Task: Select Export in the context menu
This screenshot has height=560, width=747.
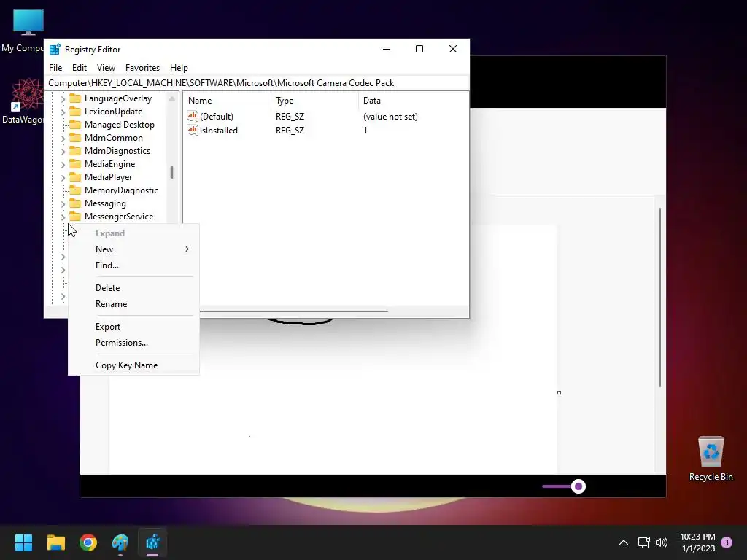Action: (133, 326)
